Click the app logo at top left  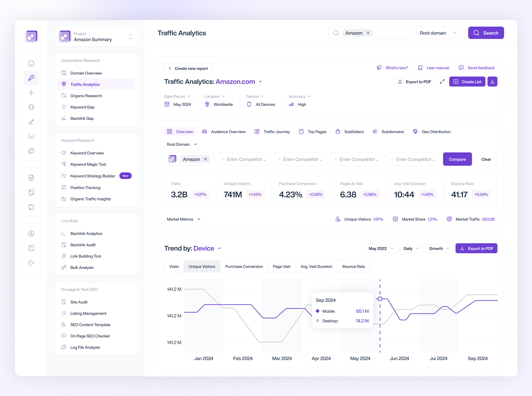point(31,36)
